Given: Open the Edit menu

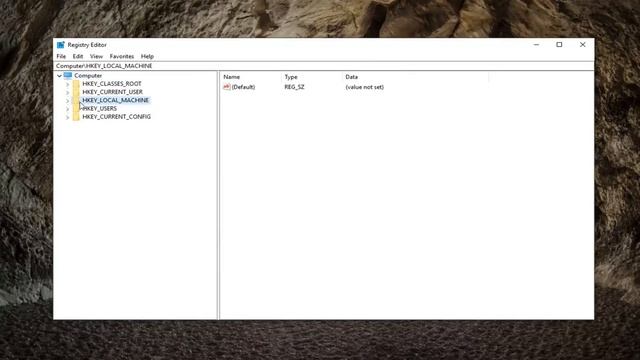Looking at the screenshot, I should pos(78,56).
